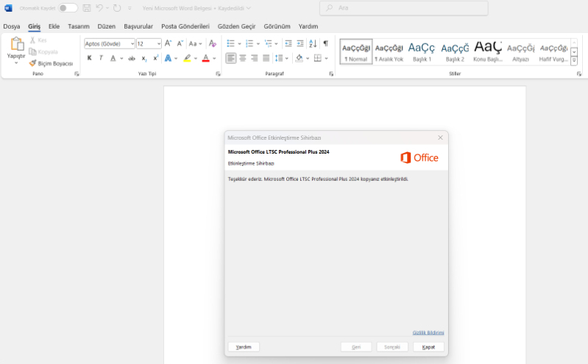Close the activation wizard dialog
The width and height of the screenshot is (588, 364).
pos(440,138)
